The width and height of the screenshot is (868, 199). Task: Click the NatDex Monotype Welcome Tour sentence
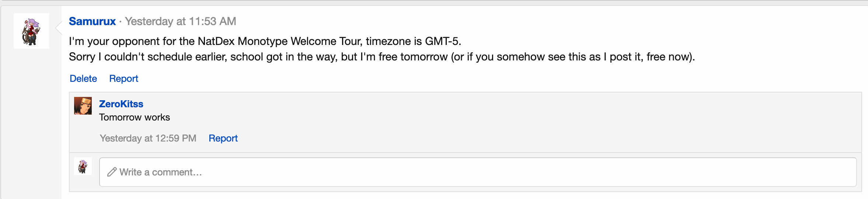[x=265, y=41]
